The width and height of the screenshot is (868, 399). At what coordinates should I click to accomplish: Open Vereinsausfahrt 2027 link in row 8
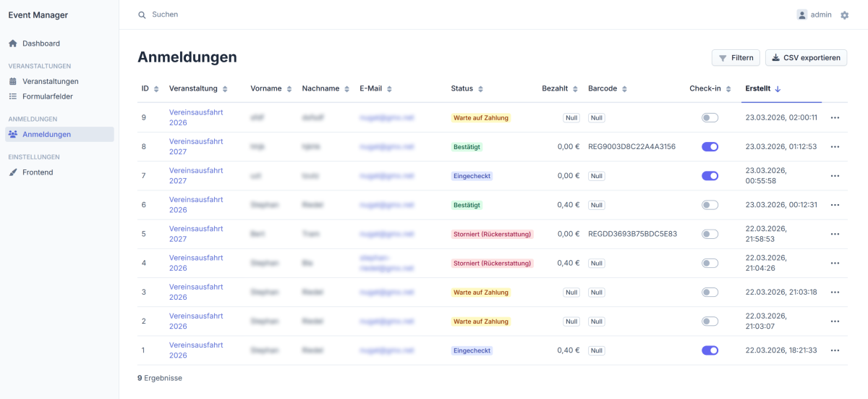pyautogui.click(x=196, y=146)
